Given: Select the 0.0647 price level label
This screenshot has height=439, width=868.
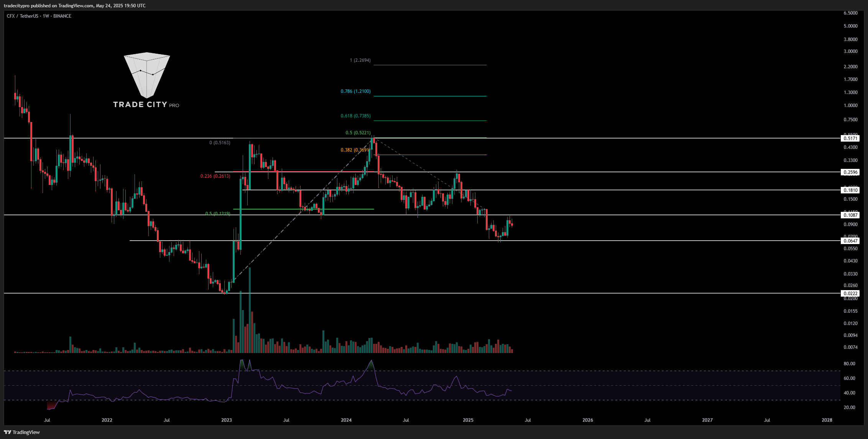Looking at the screenshot, I should point(850,241).
